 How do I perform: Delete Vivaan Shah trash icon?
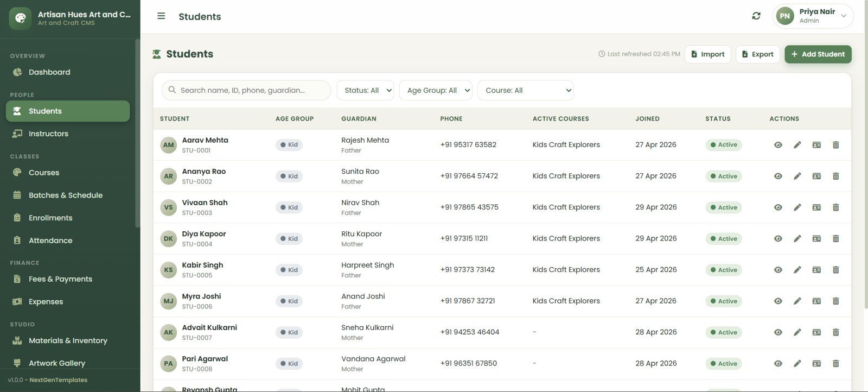click(835, 207)
